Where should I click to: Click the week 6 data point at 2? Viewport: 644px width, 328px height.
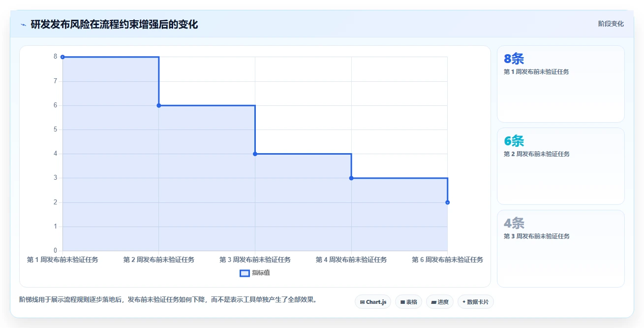448,202
